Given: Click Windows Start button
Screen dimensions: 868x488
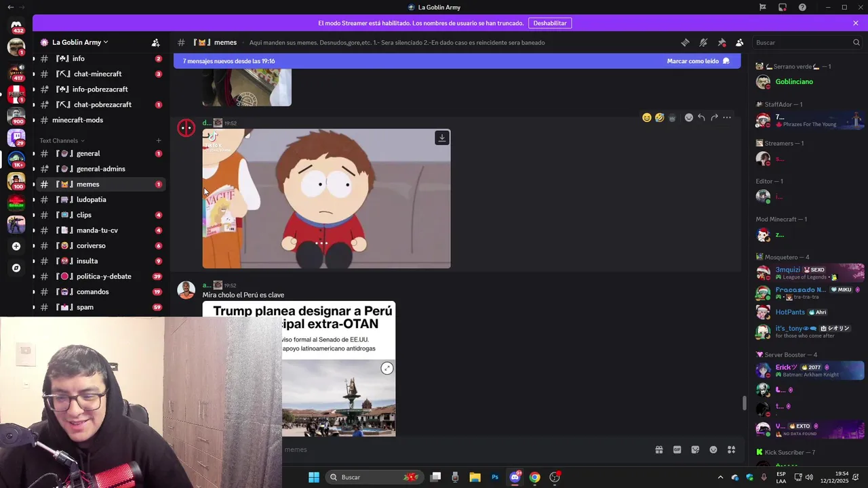Looking at the screenshot, I should point(313,477).
